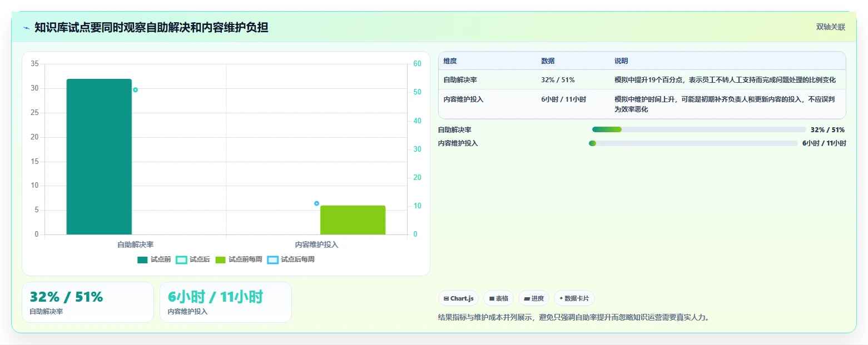The image size is (868, 345).
Task: Click the 35 left axis tick label
Action: [34, 64]
